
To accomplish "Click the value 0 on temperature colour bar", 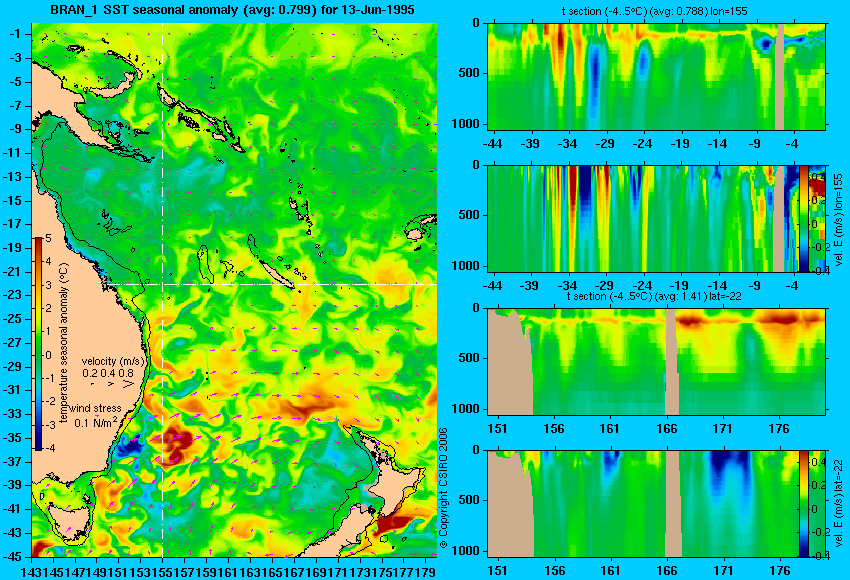I will point(48,355).
